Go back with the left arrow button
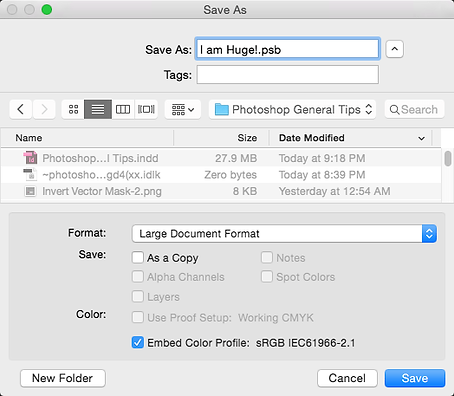The image size is (454, 396). pyautogui.click(x=21, y=109)
